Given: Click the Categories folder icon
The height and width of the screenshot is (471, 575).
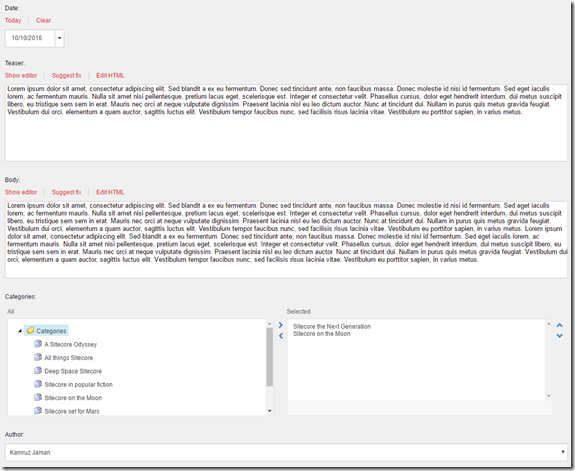Looking at the screenshot, I should (30, 331).
